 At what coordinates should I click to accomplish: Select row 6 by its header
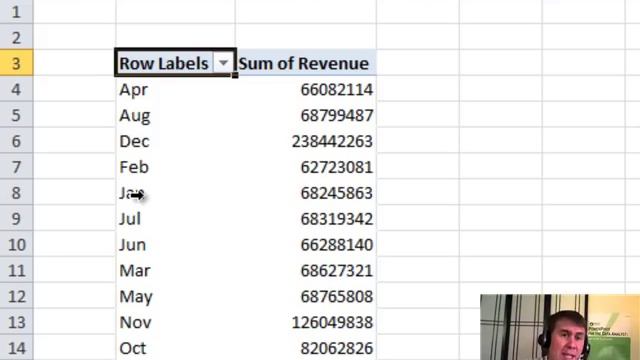(16, 141)
